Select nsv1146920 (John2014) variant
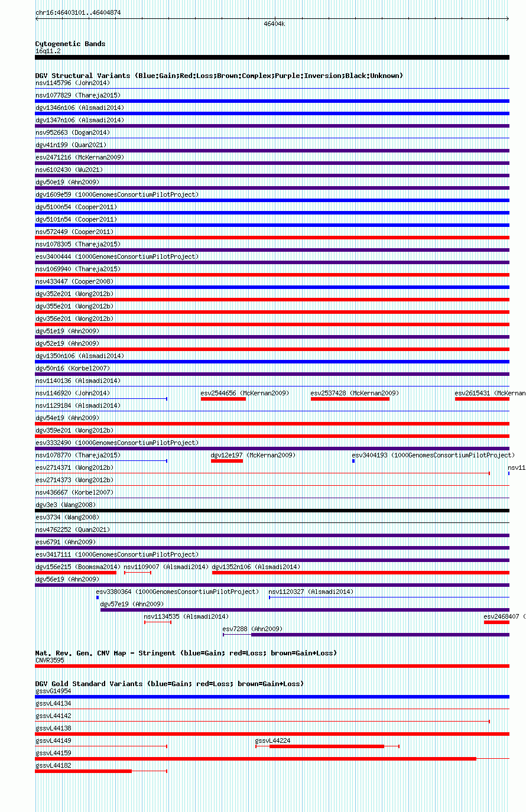This screenshot has height=812, width=526. pyautogui.click(x=72, y=393)
